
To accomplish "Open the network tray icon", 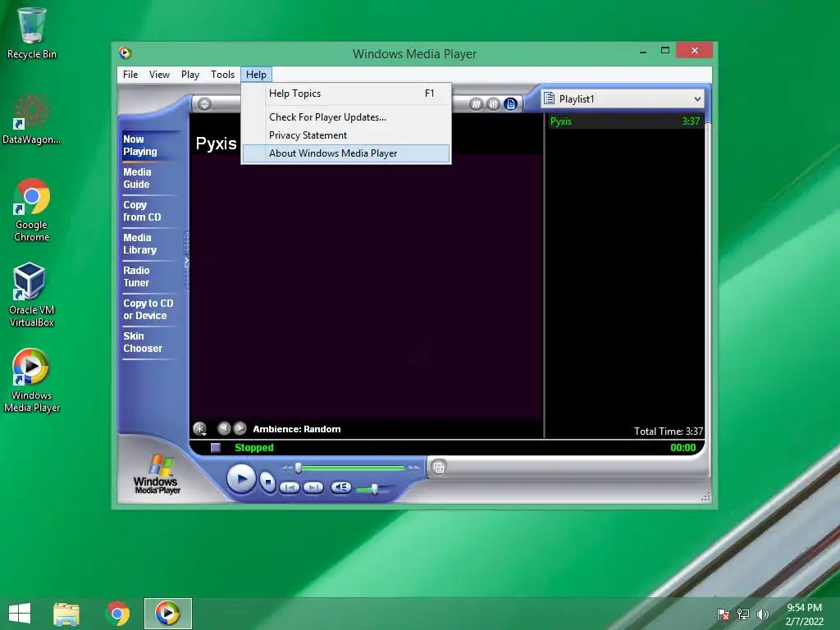I will (x=743, y=614).
